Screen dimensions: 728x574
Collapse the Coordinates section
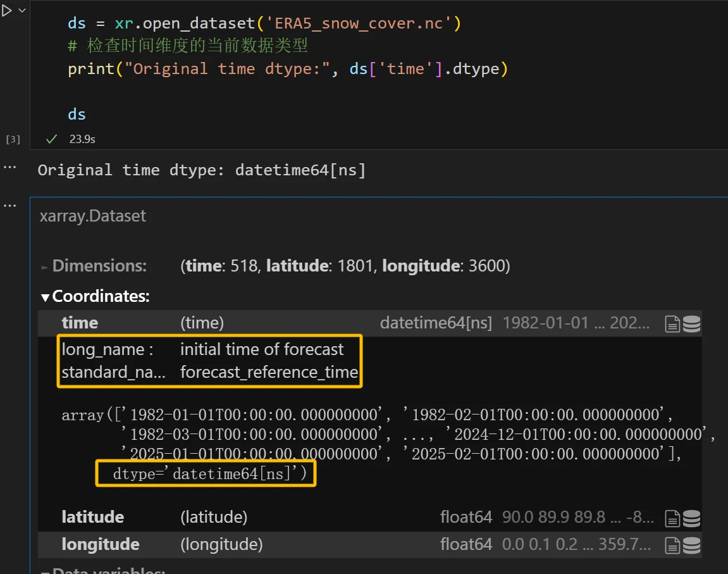[x=95, y=296]
